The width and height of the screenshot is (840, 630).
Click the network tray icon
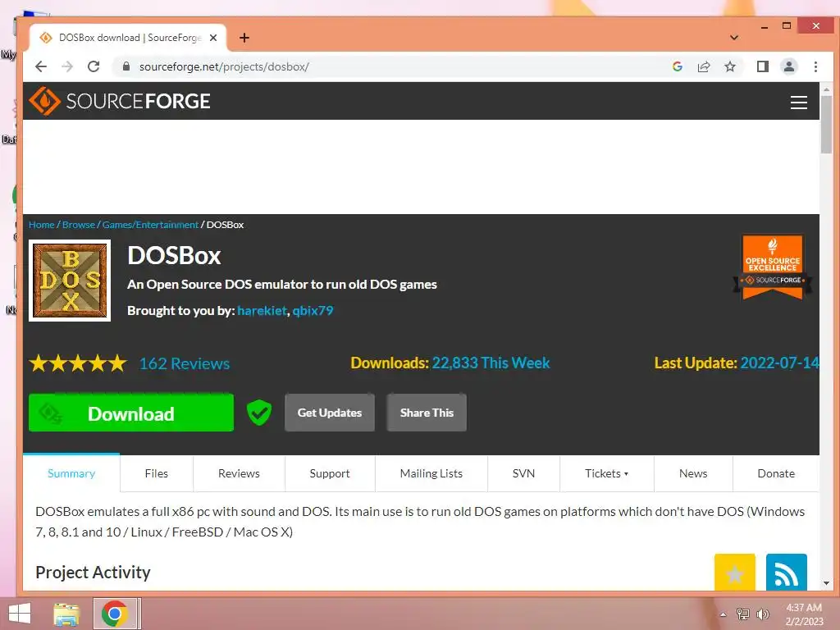tap(742, 614)
